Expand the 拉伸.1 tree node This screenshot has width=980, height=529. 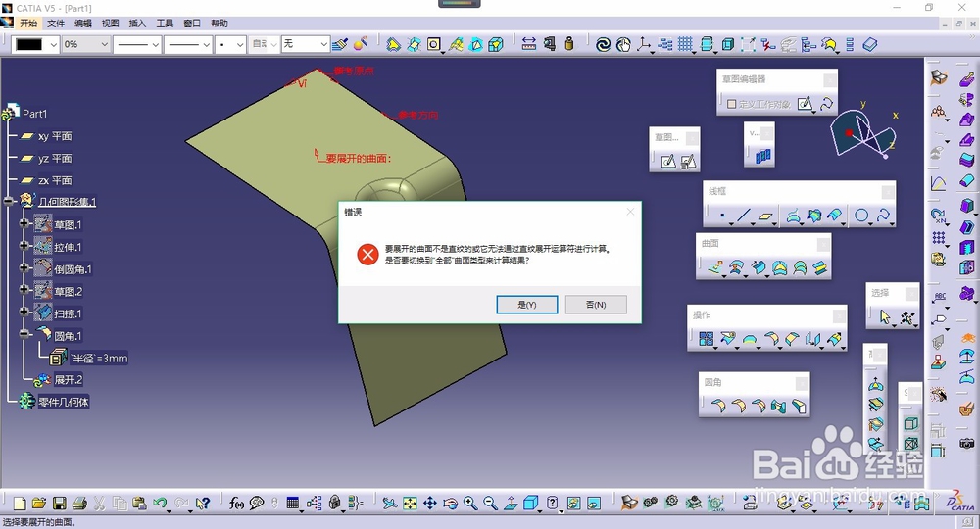[24, 246]
